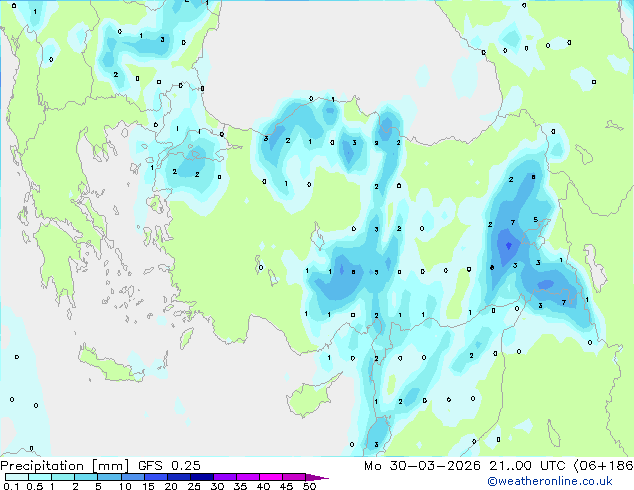Click the purple arrow tip above 50
This screenshot has width=634, height=490.
tap(317, 477)
